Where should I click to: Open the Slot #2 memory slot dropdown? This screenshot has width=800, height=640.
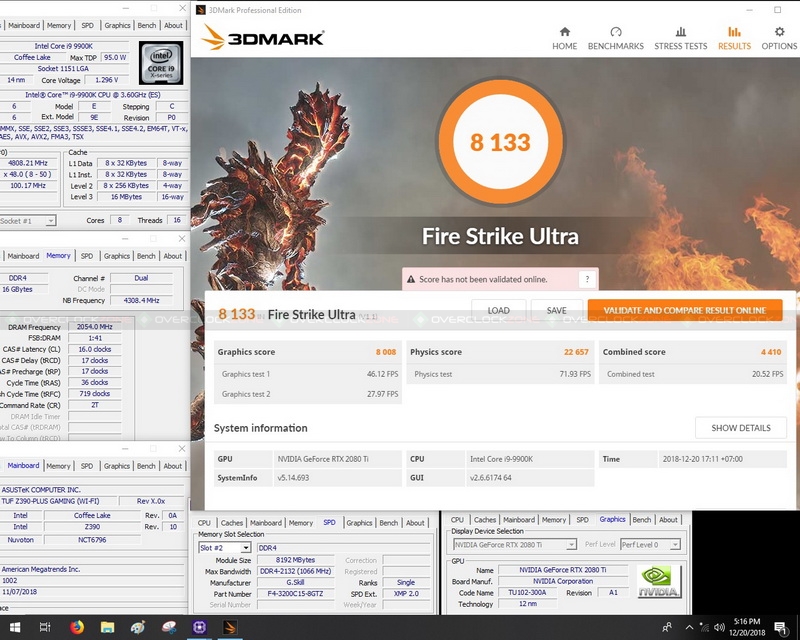point(224,548)
